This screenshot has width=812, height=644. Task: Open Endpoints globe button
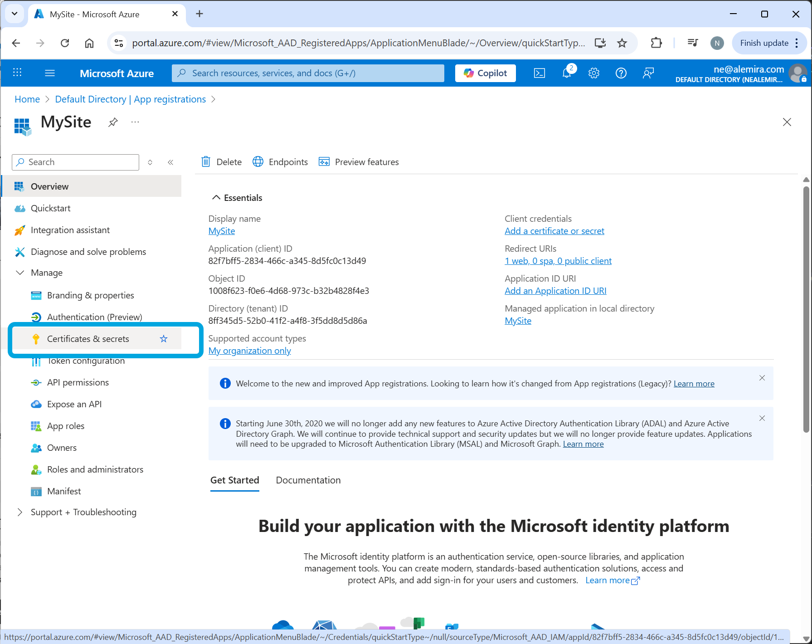(x=280, y=162)
